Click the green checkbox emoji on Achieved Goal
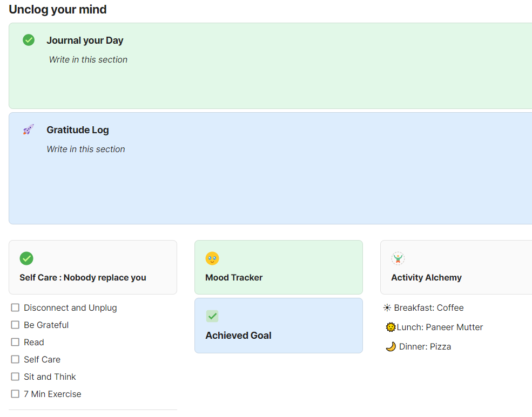The image size is (532, 417). click(x=212, y=316)
